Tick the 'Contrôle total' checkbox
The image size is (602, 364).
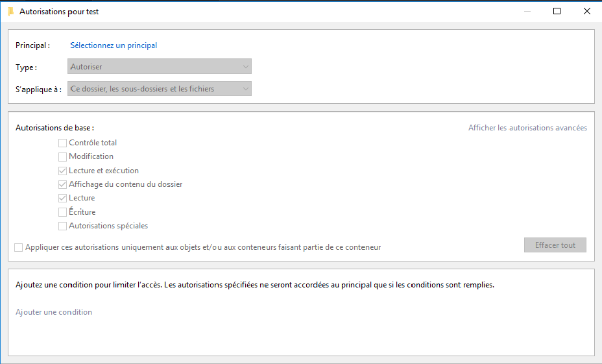click(x=62, y=143)
